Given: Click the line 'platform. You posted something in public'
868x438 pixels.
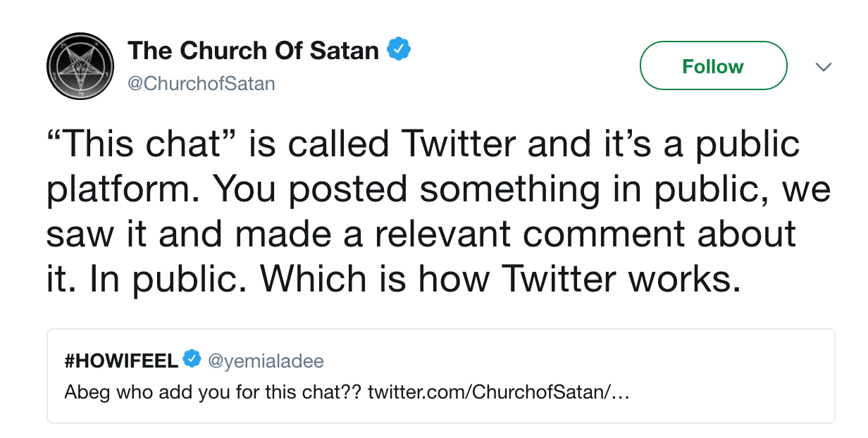Looking at the screenshot, I should tap(437, 189).
